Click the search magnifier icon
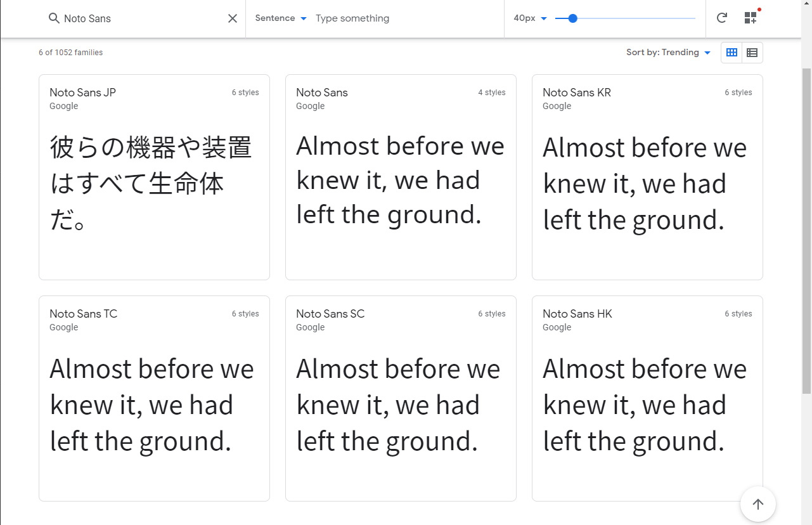812x525 pixels. (x=54, y=18)
